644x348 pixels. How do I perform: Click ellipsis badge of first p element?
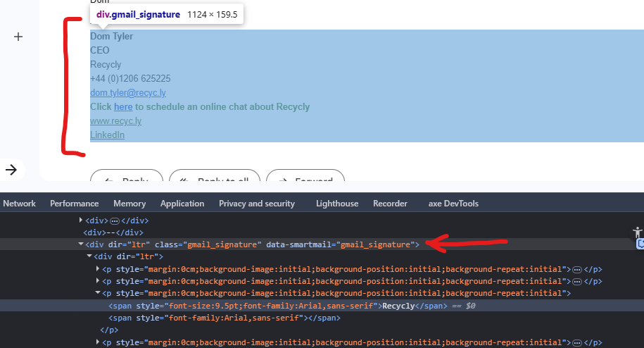[577, 270]
